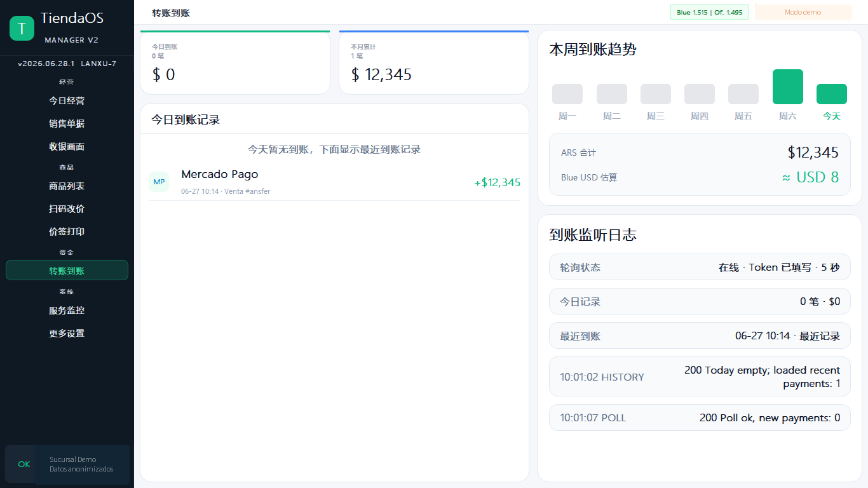Click the TiendaOS green T logo
The width and height of the screenshot is (868, 488).
(22, 29)
